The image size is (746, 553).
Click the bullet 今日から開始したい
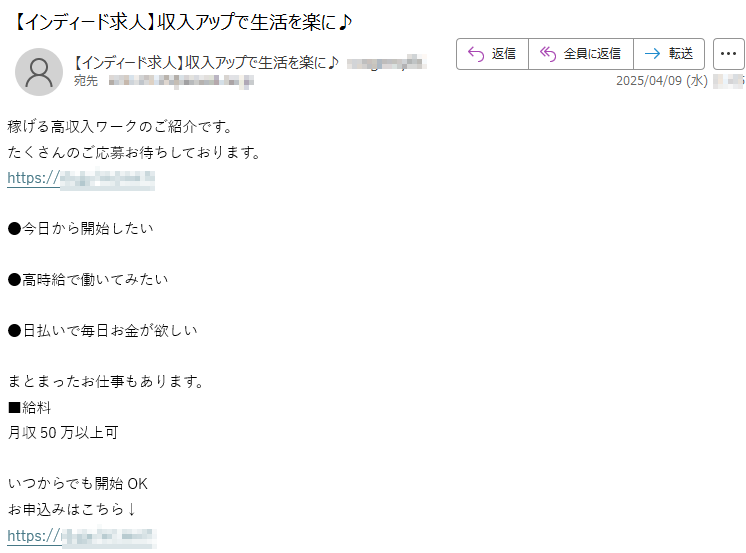point(81,228)
